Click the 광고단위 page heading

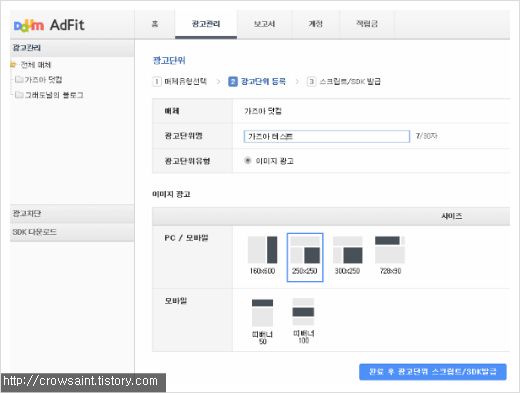point(169,60)
